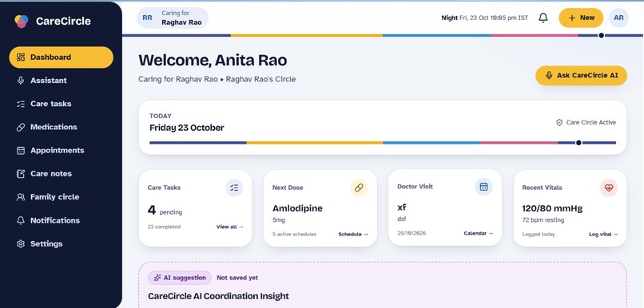
Task: Click Schedule link in Next Dose card
Action: 353,234
